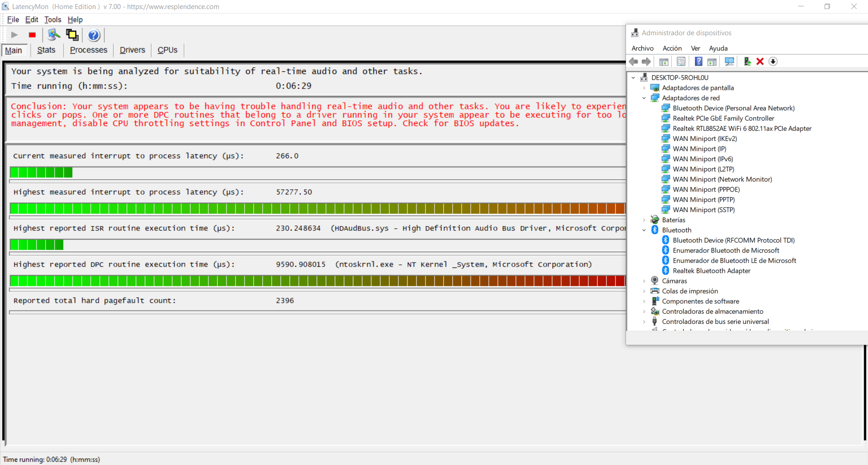Select WAN Miniport (Network Monitor)
The image size is (868, 465).
pos(722,179)
